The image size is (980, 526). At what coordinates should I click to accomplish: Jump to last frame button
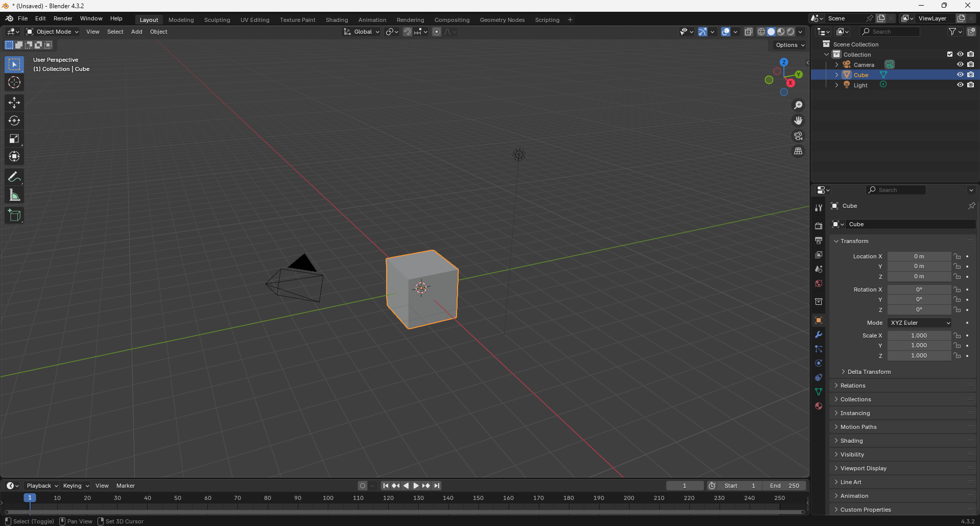437,486
